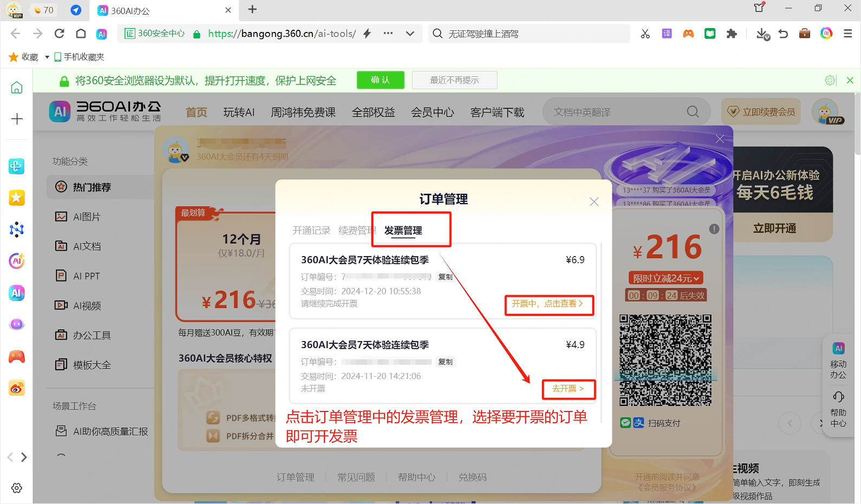This screenshot has width=861, height=504.
Task: Expand sidebar with right chevron arrow
Action: pyautogui.click(x=24, y=457)
